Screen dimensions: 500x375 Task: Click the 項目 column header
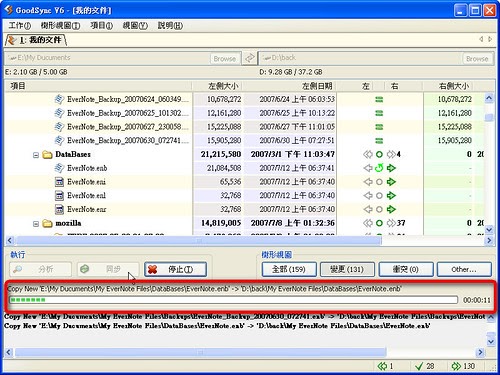(98, 86)
